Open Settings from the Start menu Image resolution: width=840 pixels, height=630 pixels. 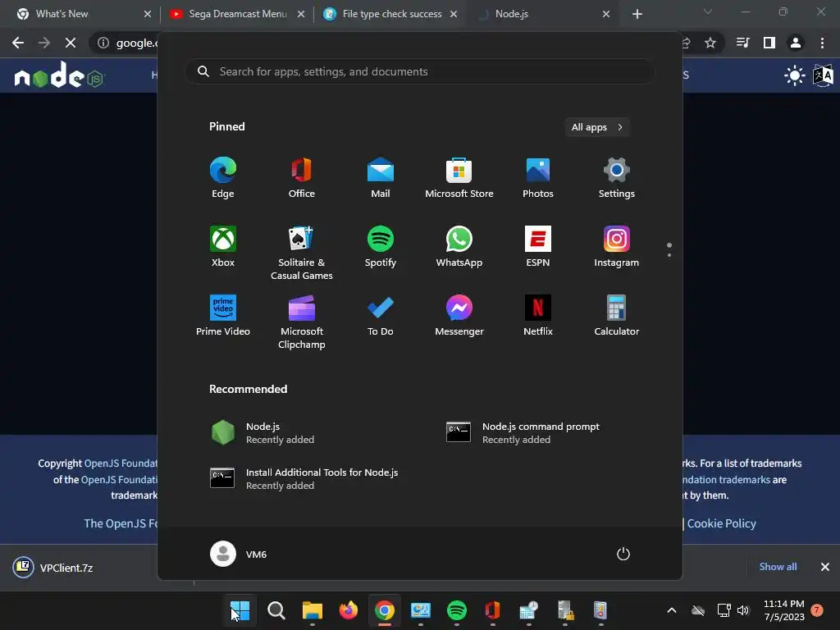617,178
